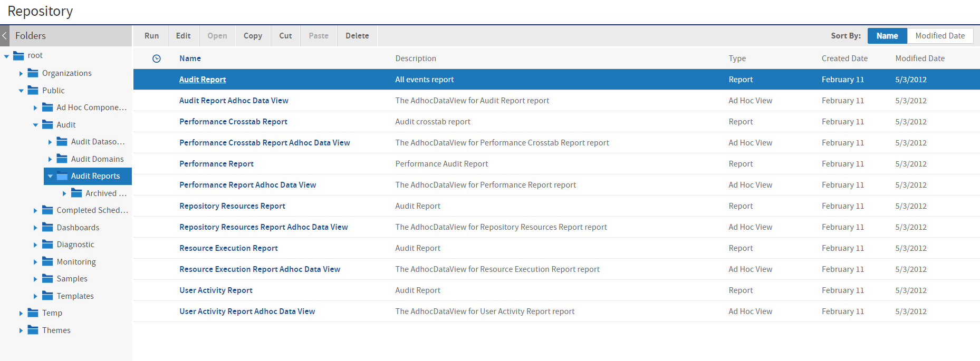Open the Audit Report link
Screen dimensions: 980x361
click(203, 80)
